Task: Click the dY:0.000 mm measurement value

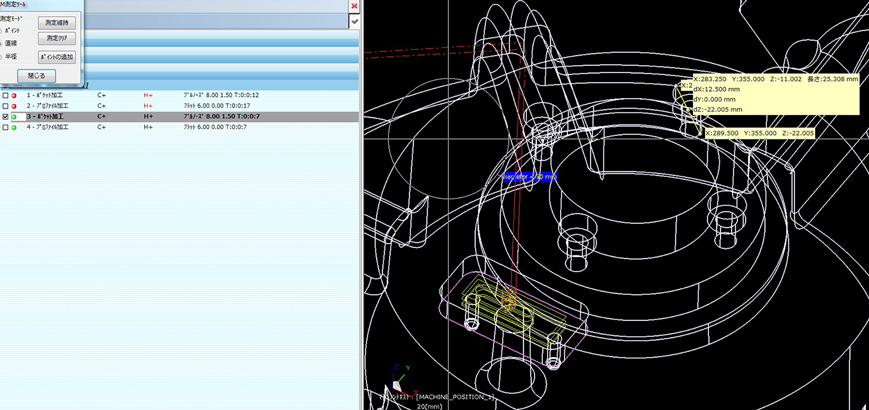Action: 714,99
